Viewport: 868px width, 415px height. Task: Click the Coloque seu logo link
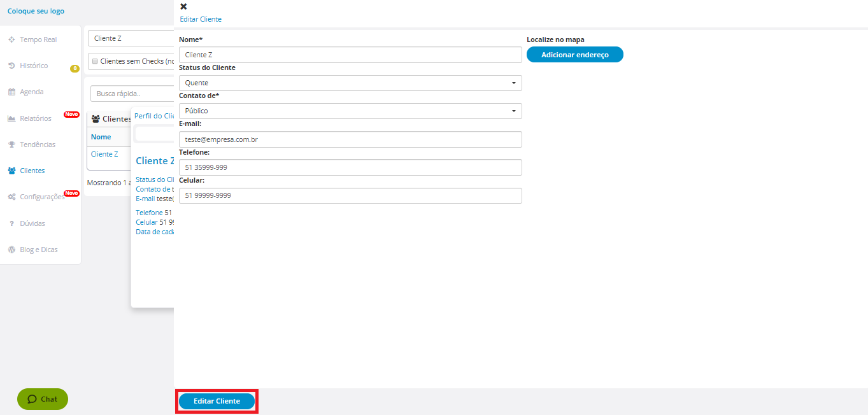[36, 11]
